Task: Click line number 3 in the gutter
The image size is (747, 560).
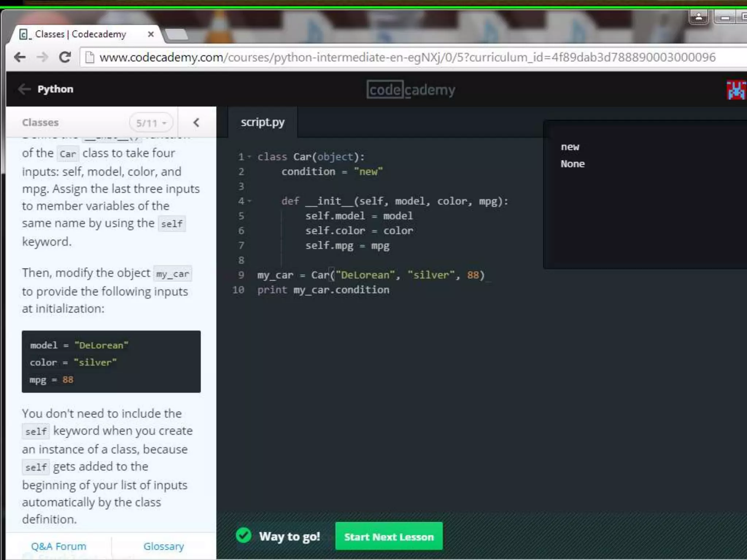Action: coord(241,186)
